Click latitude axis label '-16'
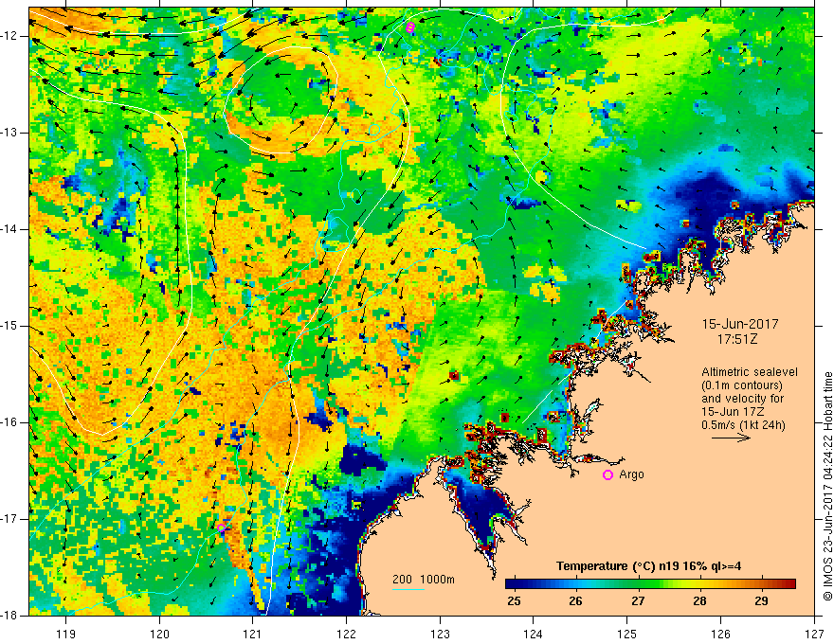834x644 pixels. (x=9, y=422)
